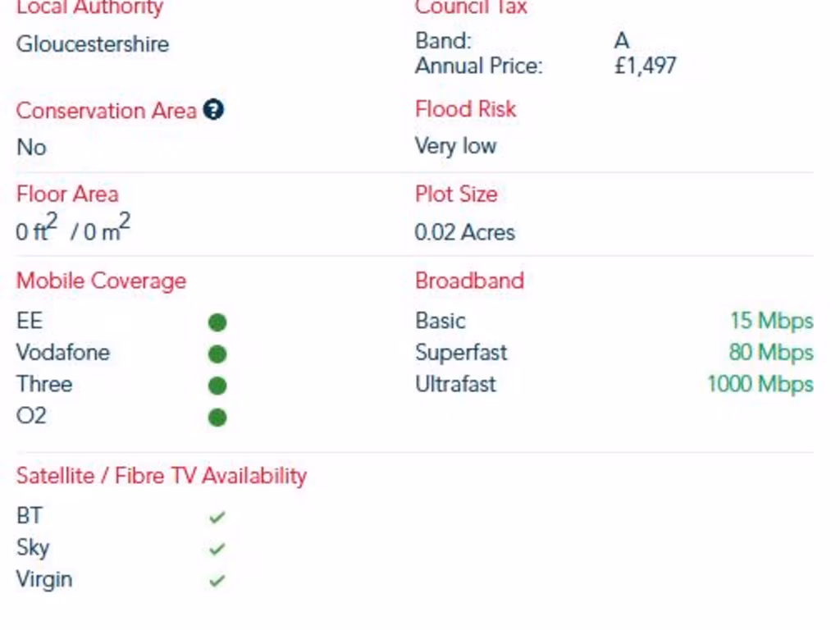Screen dimensions: 840x630
Task: Click the Satellite / Fibre TV Availability heading
Action: (x=162, y=476)
